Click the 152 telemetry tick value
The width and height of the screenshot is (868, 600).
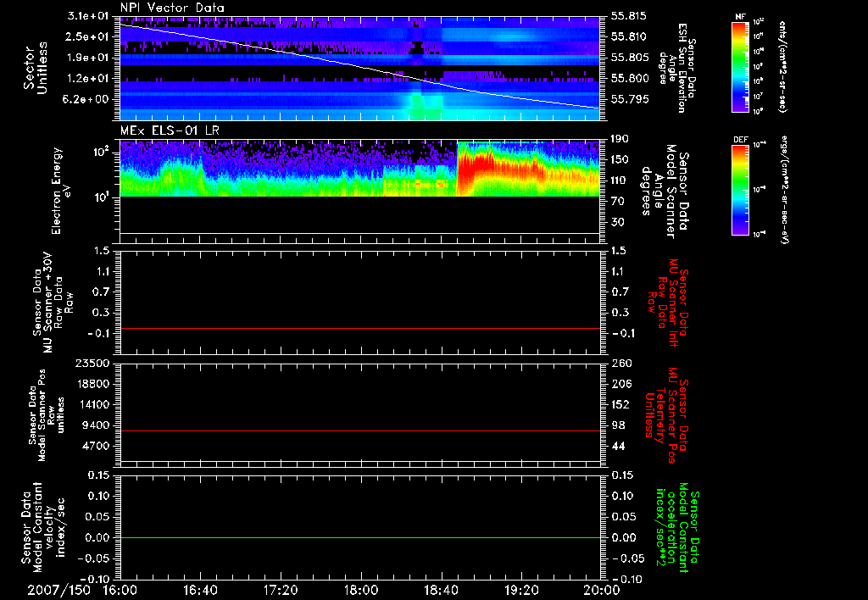[x=620, y=404]
